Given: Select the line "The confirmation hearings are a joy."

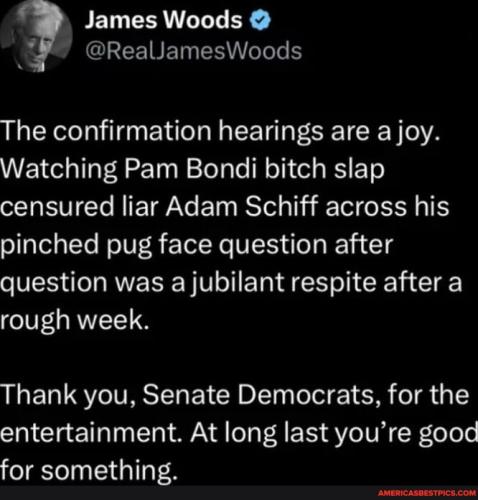Looking at the screenshot, I should tap(220, 131).
